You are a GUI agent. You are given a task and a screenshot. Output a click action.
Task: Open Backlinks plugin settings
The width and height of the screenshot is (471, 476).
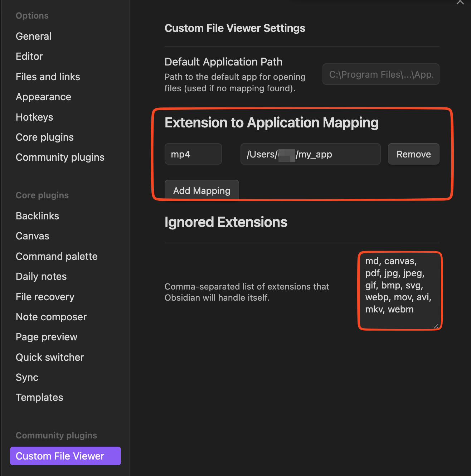click(37, 216)
